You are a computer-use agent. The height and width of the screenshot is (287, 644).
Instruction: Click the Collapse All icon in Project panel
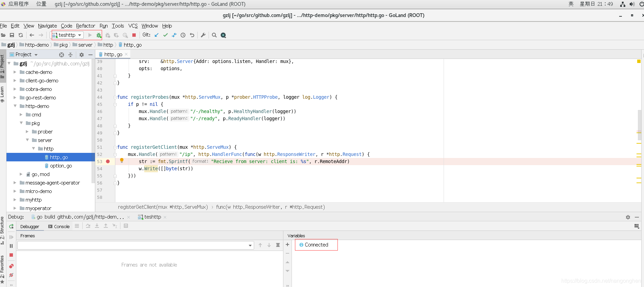tap(70, 55)
